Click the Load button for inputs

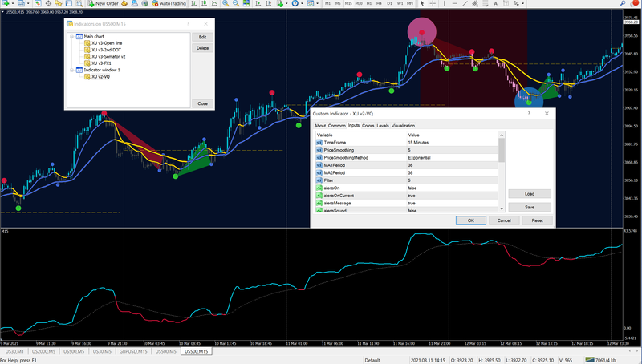pyautogui.click(x=529, y=194)
